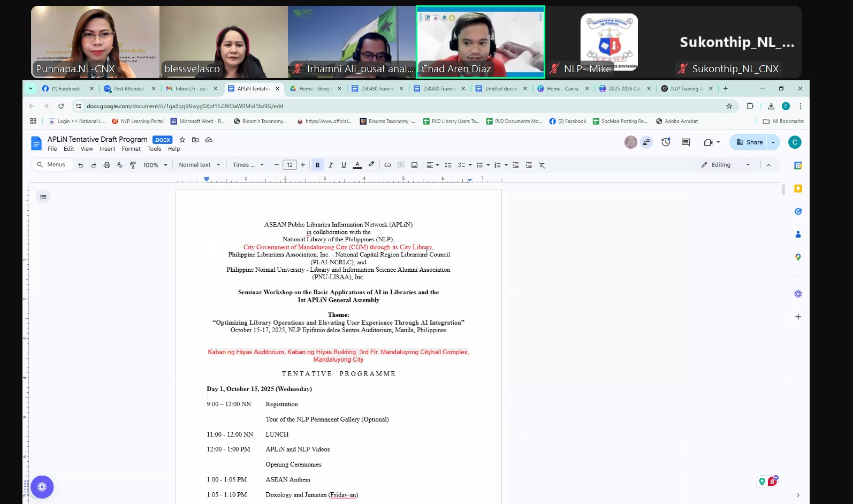Click the Share button

749,142
